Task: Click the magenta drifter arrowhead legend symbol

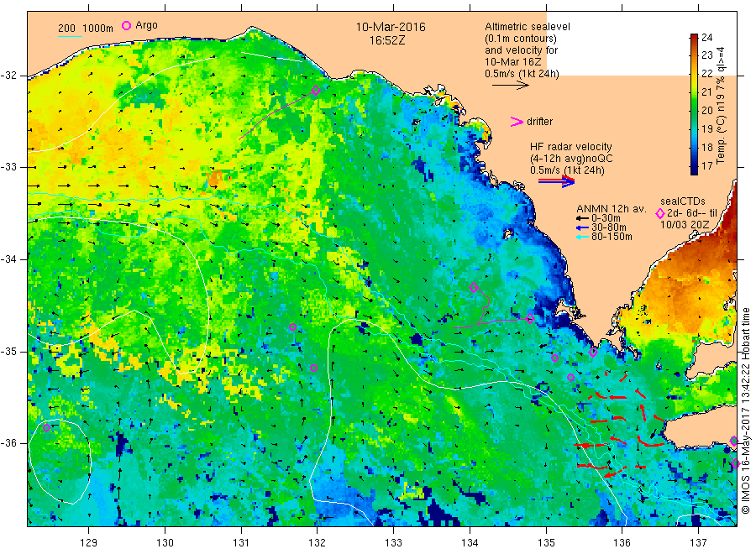Action: [x=517, y=122]
